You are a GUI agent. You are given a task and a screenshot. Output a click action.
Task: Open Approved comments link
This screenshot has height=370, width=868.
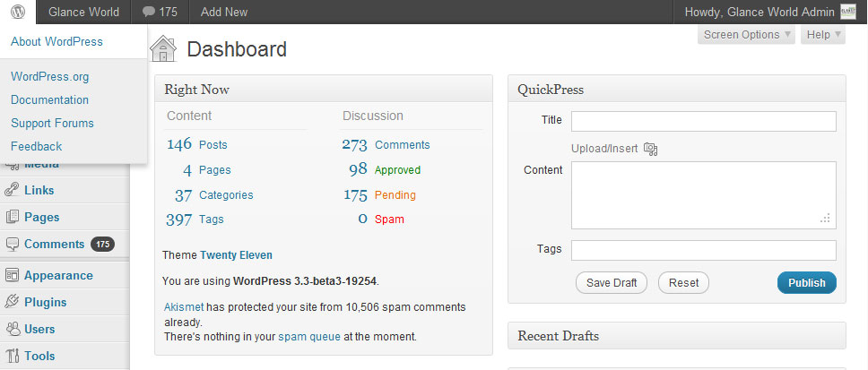397,170
